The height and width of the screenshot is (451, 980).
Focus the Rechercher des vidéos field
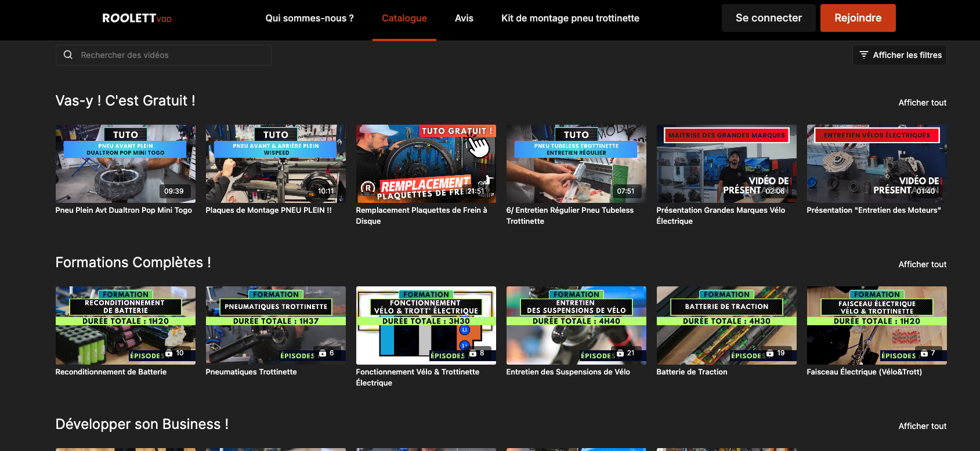171,55
